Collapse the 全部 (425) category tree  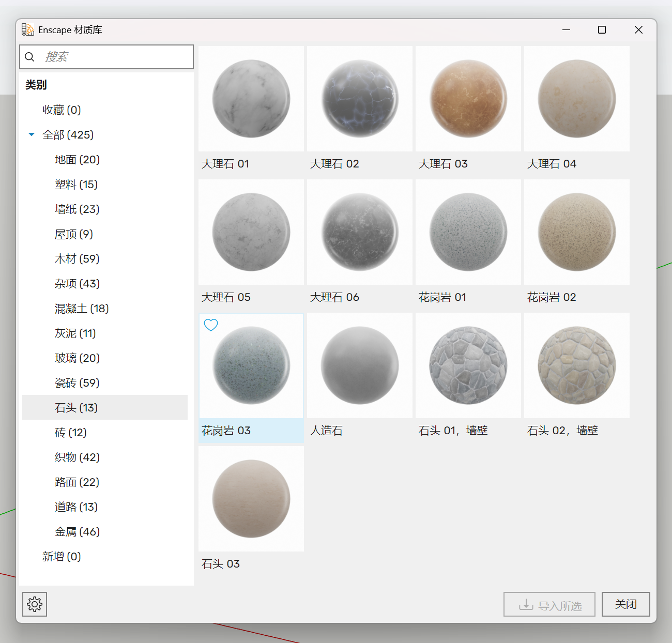[x=32, y=135]
